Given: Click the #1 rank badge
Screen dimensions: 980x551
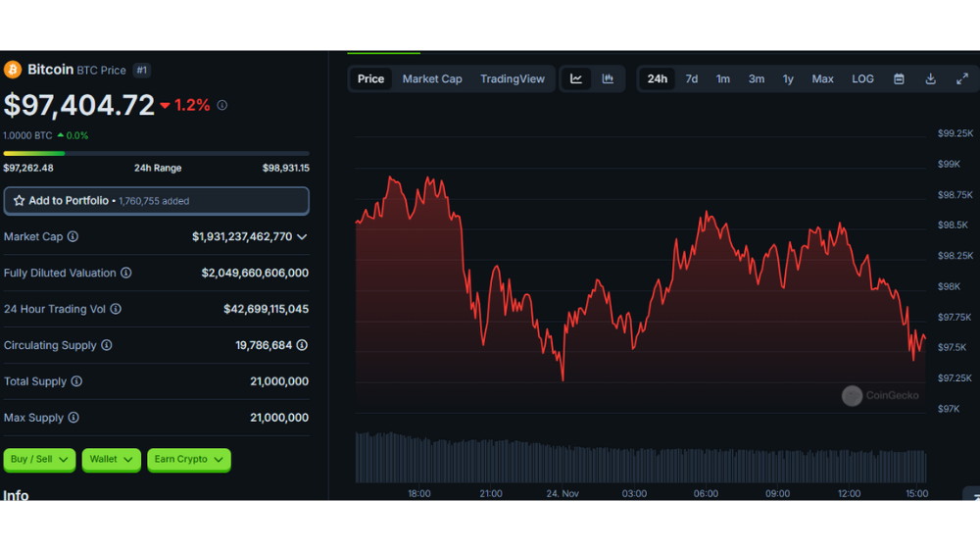Looking at the screenshot, I should [x=142, y=70].
